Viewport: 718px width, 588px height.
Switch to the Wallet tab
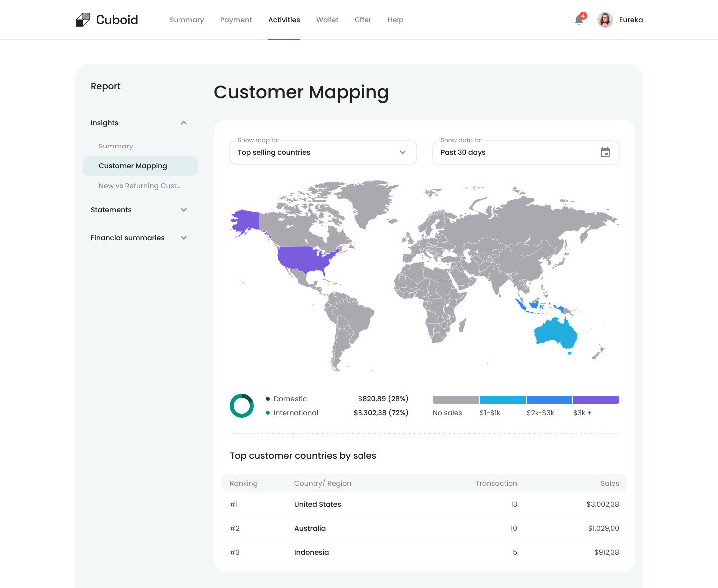click(327, 20)
